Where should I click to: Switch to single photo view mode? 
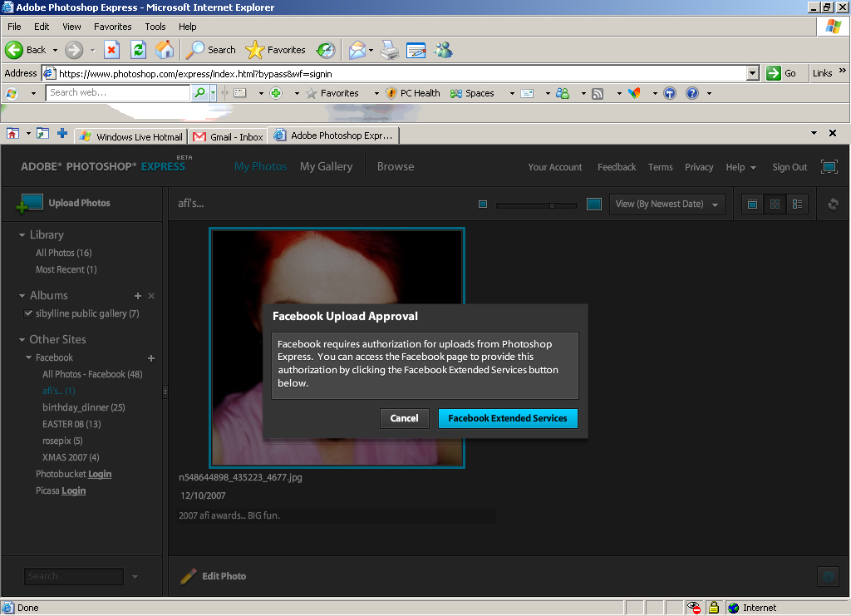coord(752,204)
